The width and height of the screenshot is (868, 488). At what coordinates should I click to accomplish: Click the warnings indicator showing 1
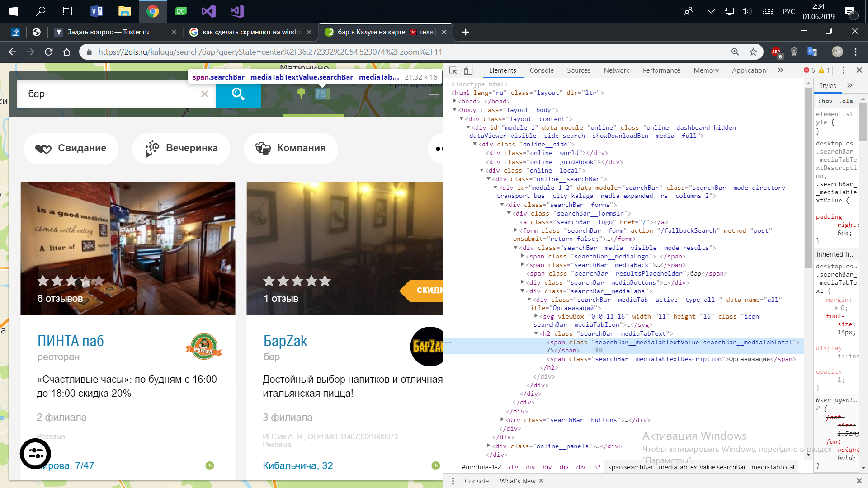pyautogui.click(x=825, y=70)
